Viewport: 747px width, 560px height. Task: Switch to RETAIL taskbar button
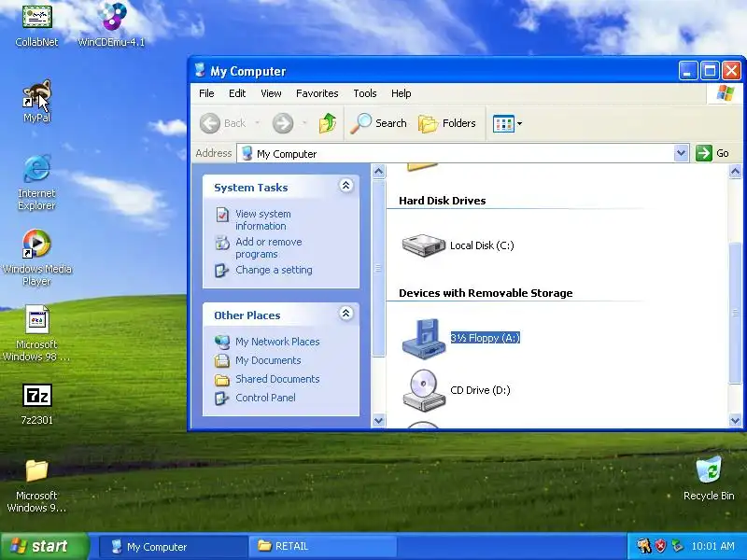coord(322,547)
